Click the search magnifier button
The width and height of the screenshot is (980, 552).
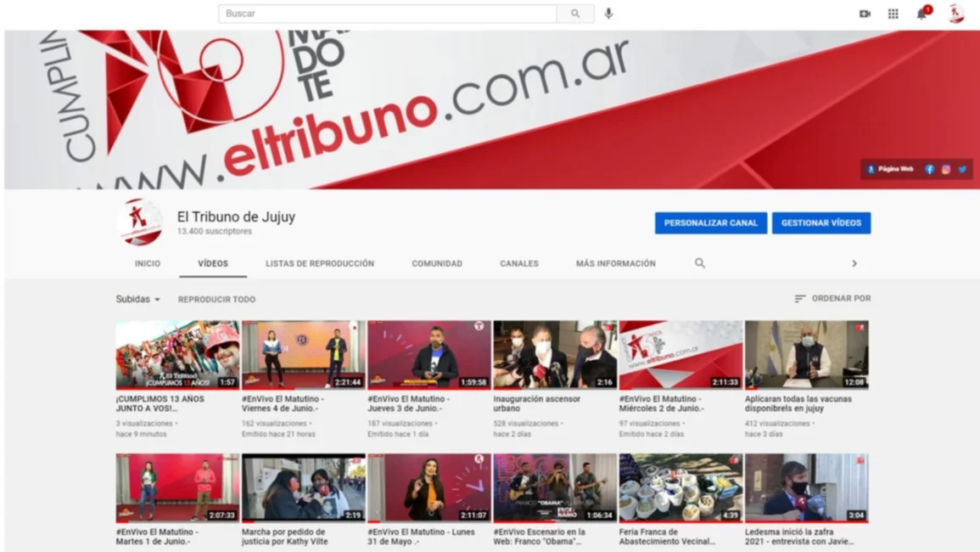coord(575,14)
